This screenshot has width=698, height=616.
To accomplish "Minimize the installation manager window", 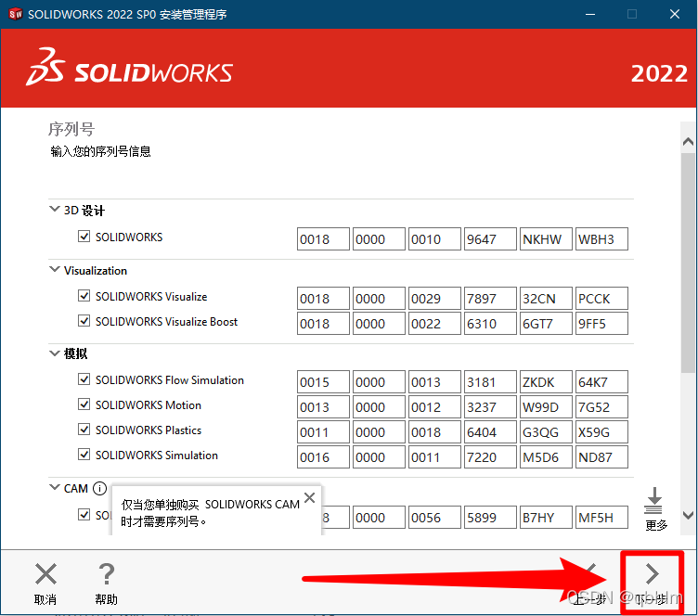I will coord(590,14).
